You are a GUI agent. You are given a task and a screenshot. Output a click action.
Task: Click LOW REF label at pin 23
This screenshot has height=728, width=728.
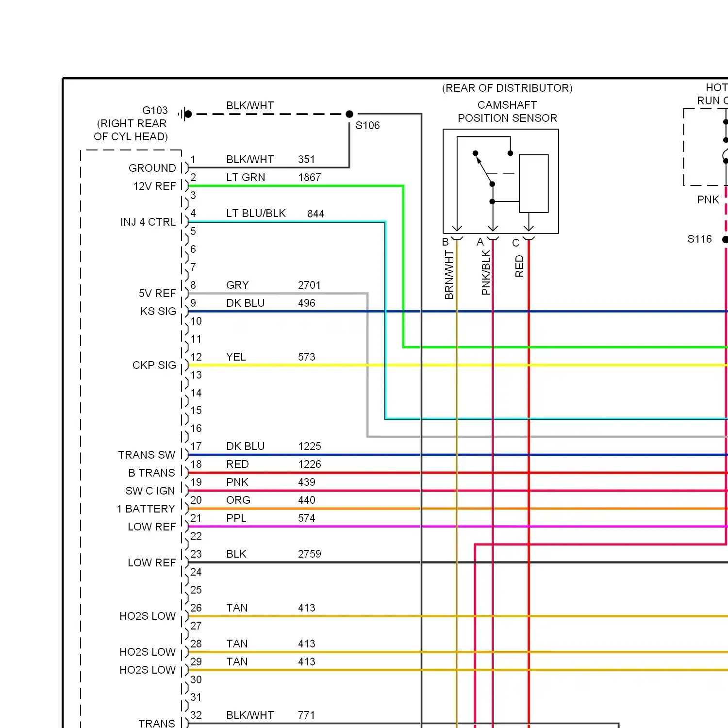click(151, 563)
